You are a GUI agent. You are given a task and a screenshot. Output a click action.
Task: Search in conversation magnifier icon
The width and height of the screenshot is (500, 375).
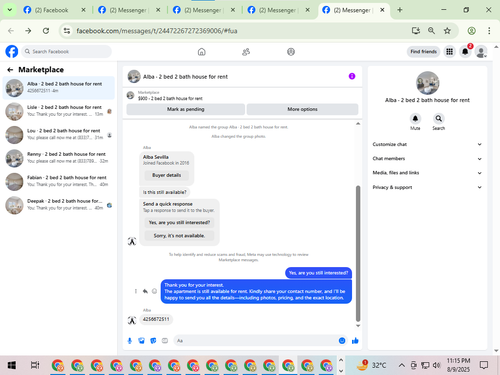click(x=439, y=118)
